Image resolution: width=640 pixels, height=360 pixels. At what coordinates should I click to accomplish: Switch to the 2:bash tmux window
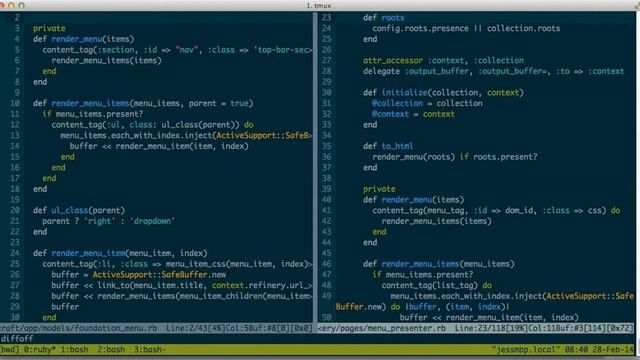tap(111, 350)
